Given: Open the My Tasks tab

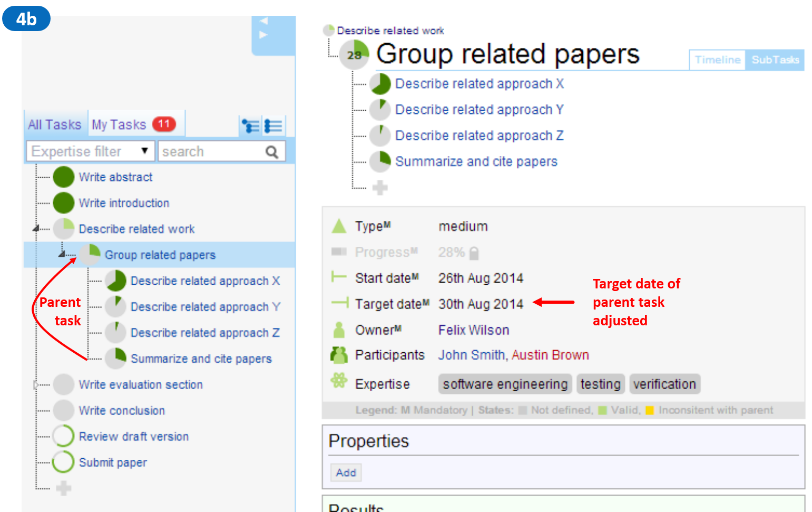Looking at the screenshot, I should tap(119, 125).
